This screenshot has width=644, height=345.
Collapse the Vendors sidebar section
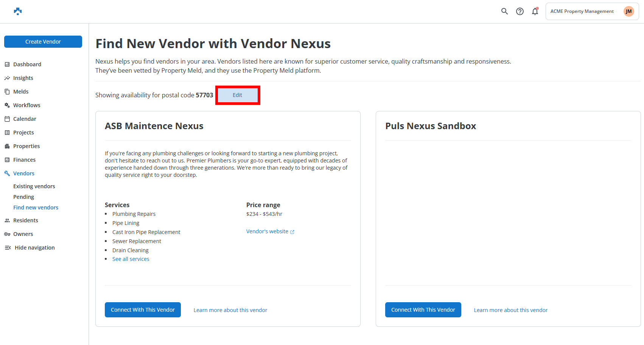(x=24, y=173)
